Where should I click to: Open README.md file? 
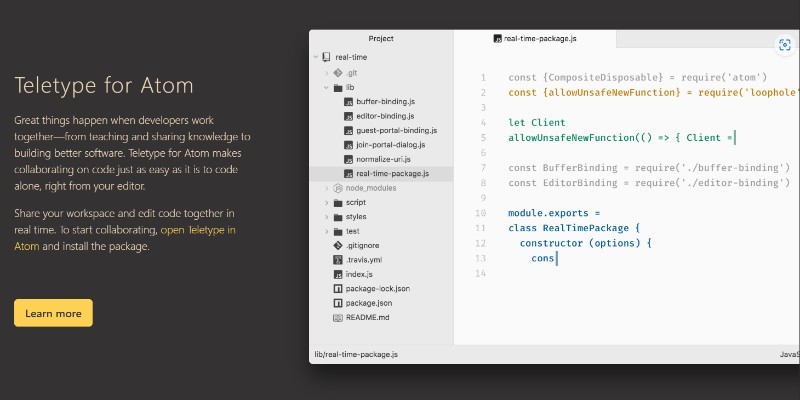point(367,317)
